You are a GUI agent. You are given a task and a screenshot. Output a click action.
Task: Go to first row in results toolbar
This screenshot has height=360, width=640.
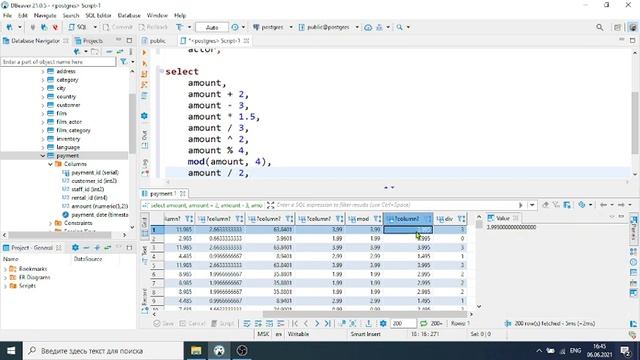point(295,324)
